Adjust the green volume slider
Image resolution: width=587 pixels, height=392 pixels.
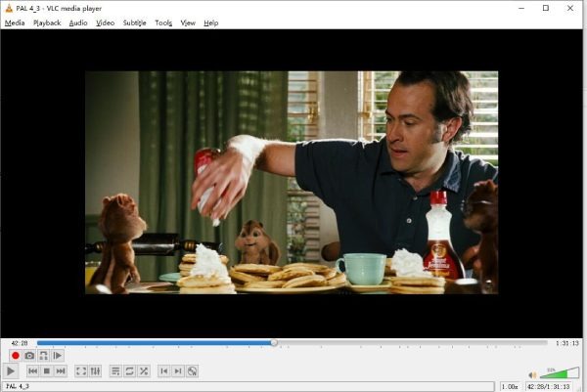(560, 372)
